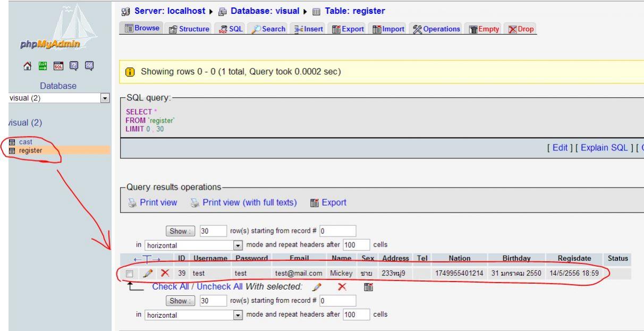Click the upper starting record # field

(338, 231)
